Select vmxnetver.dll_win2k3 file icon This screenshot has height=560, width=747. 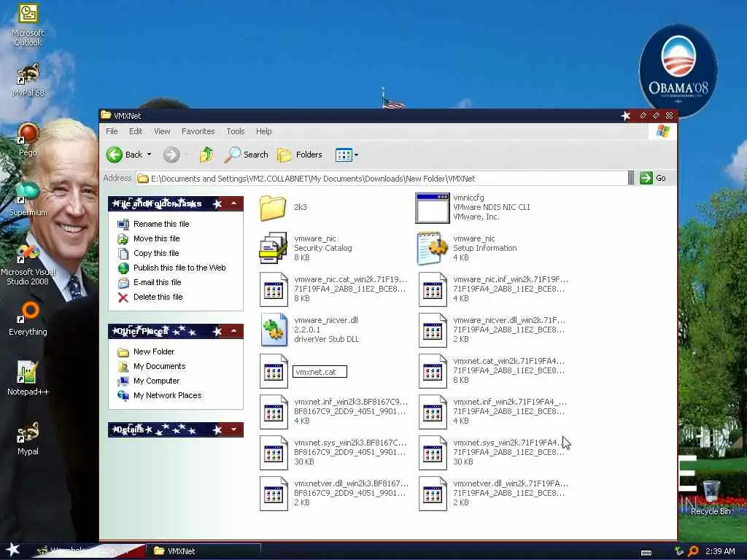click(x=274, y=494)
